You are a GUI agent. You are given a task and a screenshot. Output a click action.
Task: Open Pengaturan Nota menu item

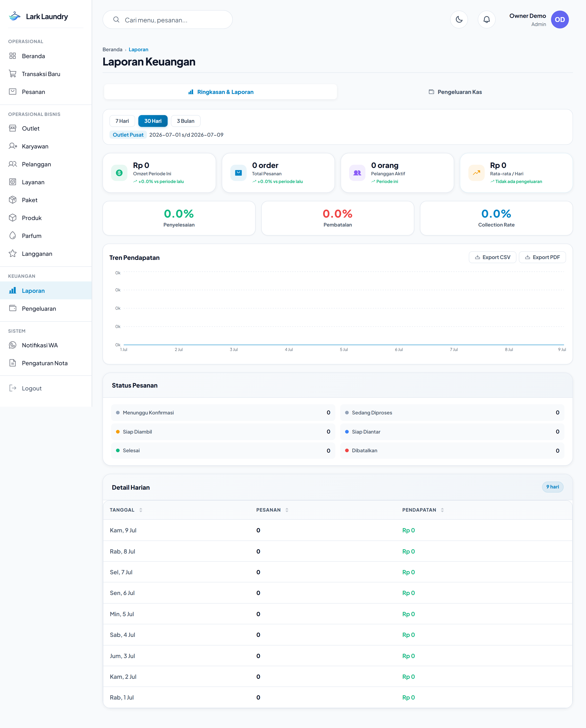point(46,363)
